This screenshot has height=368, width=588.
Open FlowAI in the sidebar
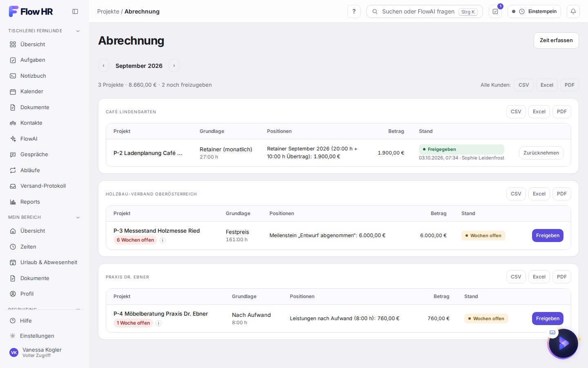point(45,139)
